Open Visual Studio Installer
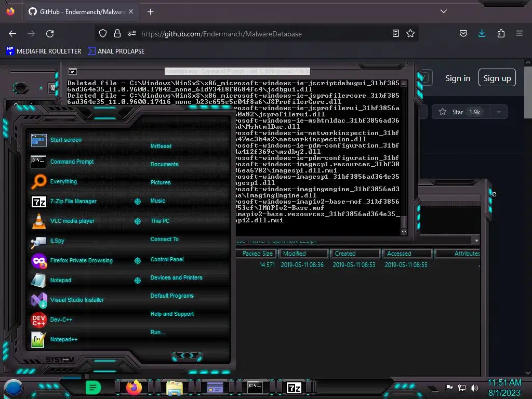 click(x=68, y=300)
